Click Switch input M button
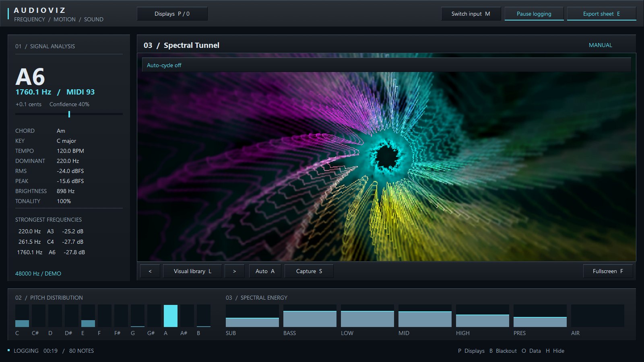The width and height of the screenshot is (644, 362). point(471,14)
